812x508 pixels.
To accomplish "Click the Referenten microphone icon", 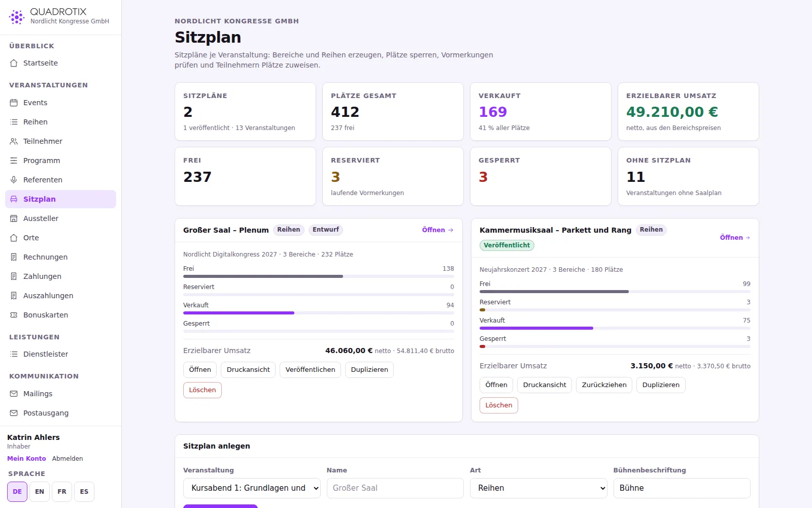I will click(x=14, y=180).
